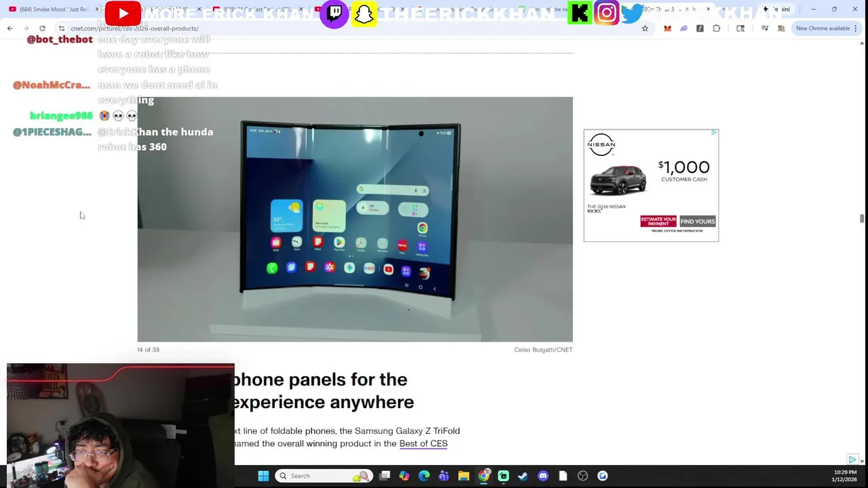Open the AdChoices icon on the Nissan ad

click(714, 133)
